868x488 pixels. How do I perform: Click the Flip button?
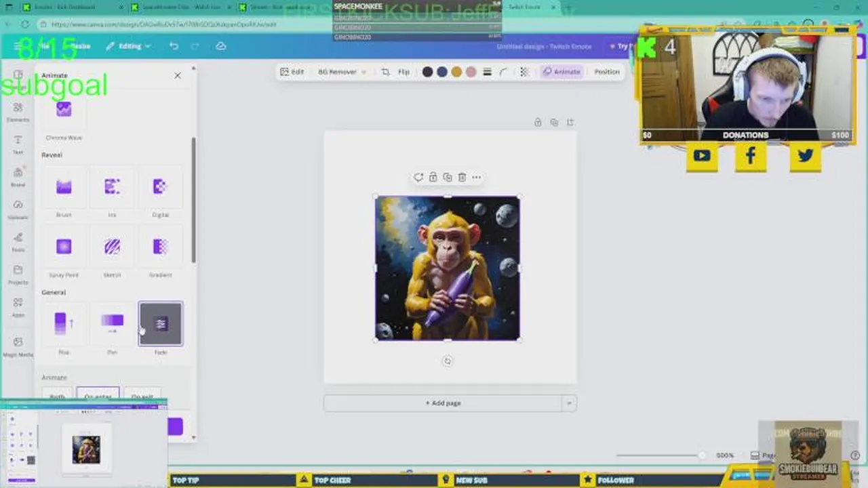(403, 72)
